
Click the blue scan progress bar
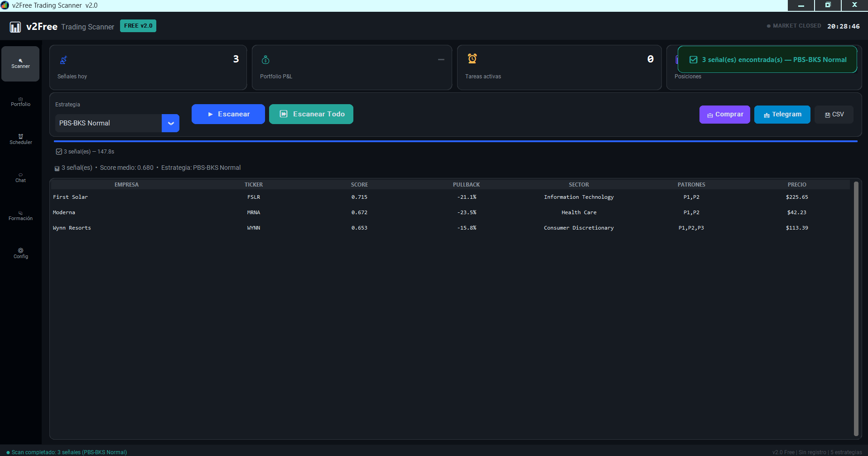453,141
